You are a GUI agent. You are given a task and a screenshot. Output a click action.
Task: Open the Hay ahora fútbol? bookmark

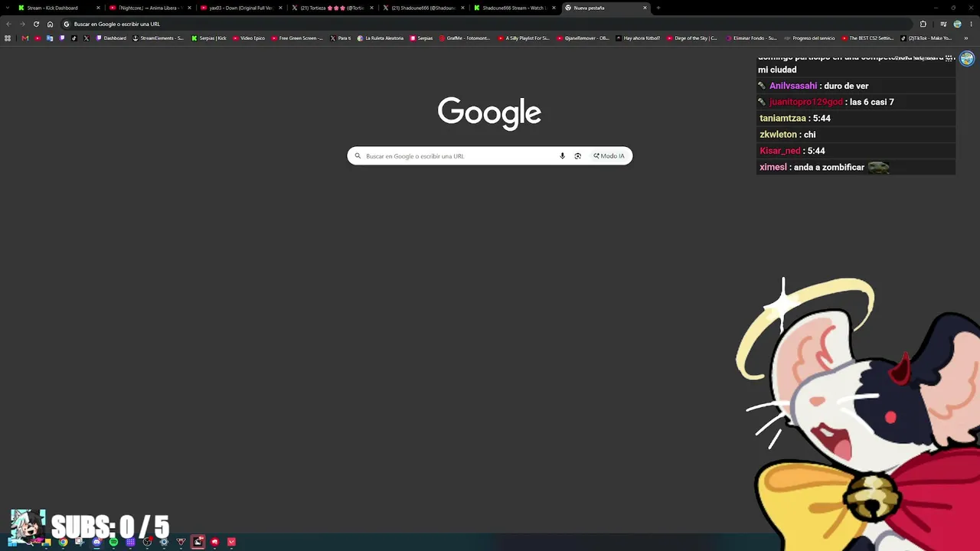[x=638, y=38]
